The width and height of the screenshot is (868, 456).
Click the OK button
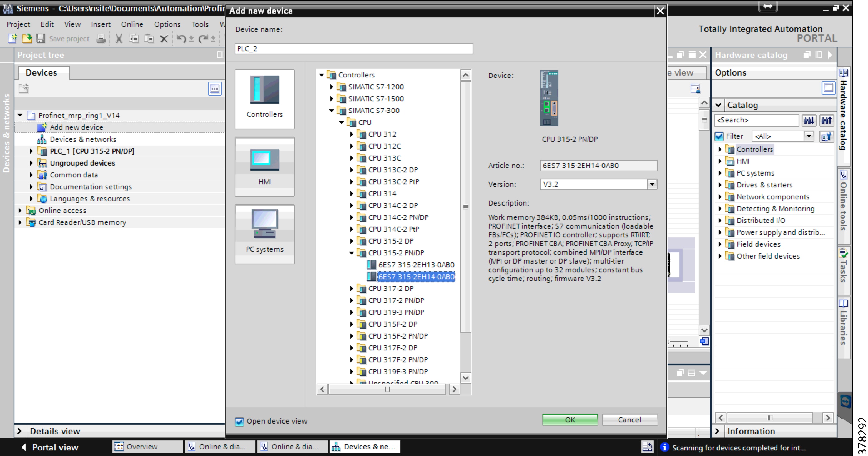click(570, 420)
